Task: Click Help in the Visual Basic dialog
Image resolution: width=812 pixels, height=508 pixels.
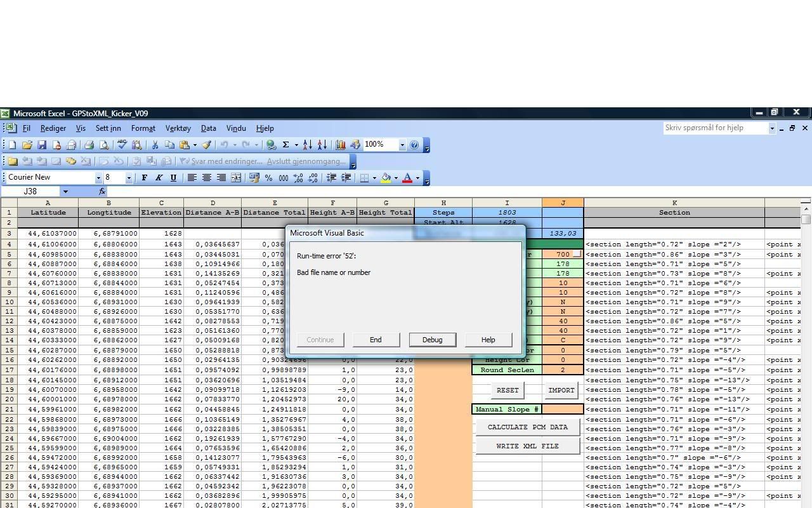Action: pyautogui.click(x=488, y=340)
